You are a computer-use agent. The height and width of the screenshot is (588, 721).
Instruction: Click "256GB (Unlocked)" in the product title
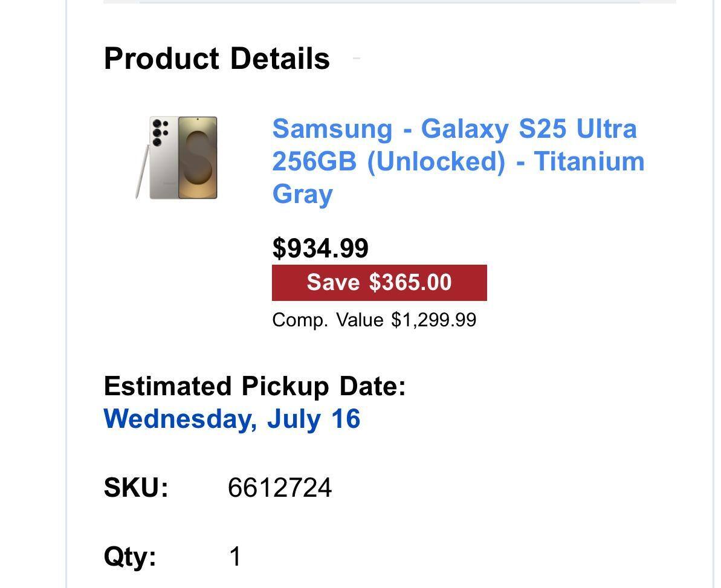tap(388, 162)
